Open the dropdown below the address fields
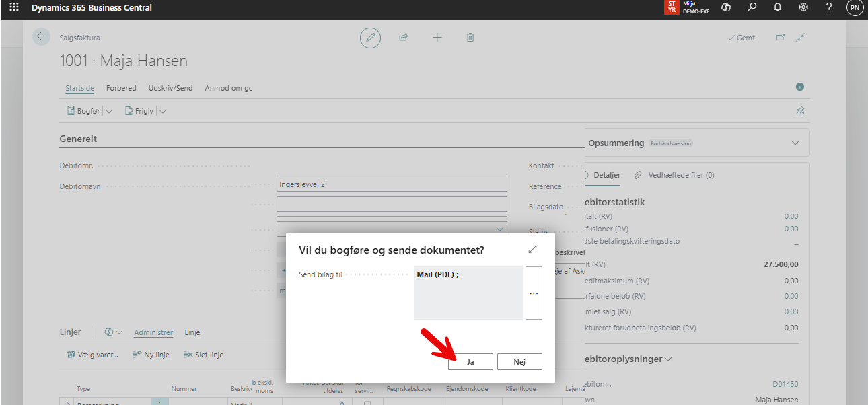This screenshot has width=868, height=405. coord(500,229)
